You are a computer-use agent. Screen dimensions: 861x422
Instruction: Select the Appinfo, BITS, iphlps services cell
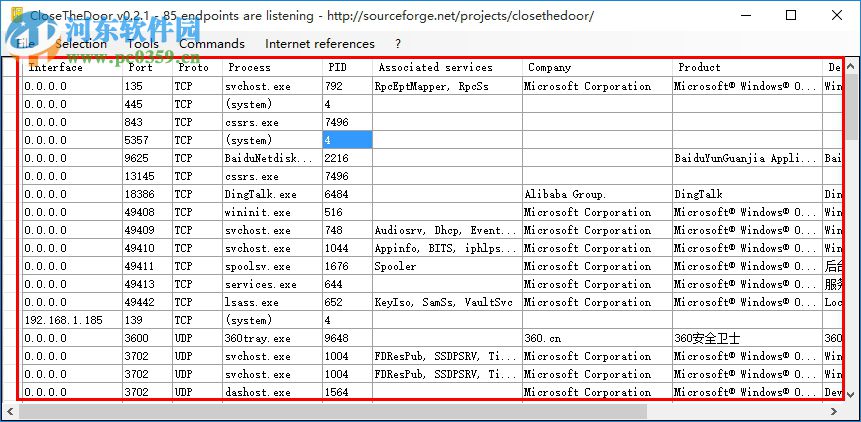(447, 249)
